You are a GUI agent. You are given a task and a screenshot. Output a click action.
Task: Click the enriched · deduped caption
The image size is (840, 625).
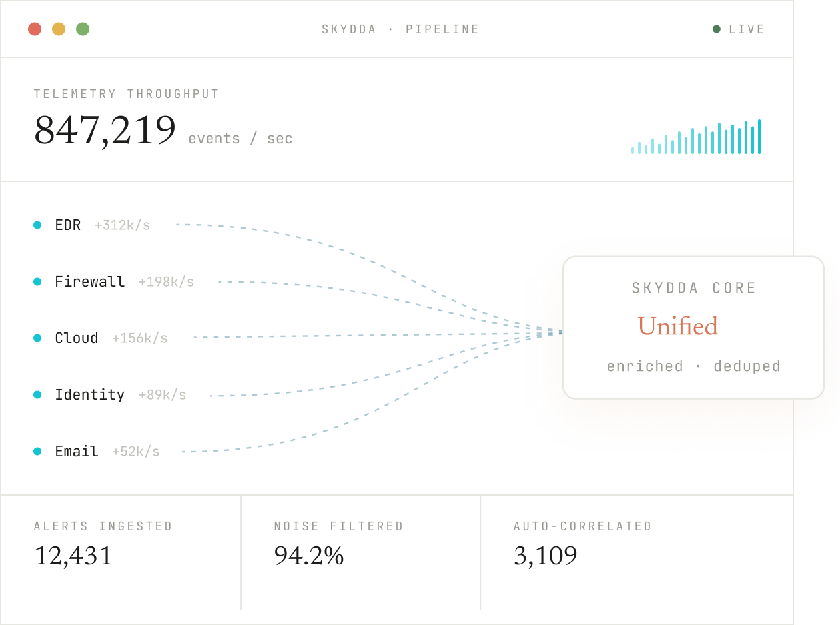(x=693, y=366)
